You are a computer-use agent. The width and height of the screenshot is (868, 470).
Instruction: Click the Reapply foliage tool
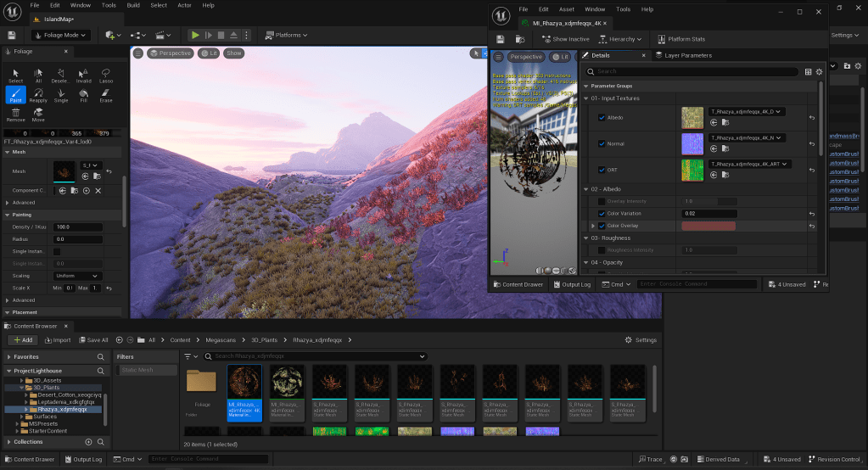click(38, 95)
